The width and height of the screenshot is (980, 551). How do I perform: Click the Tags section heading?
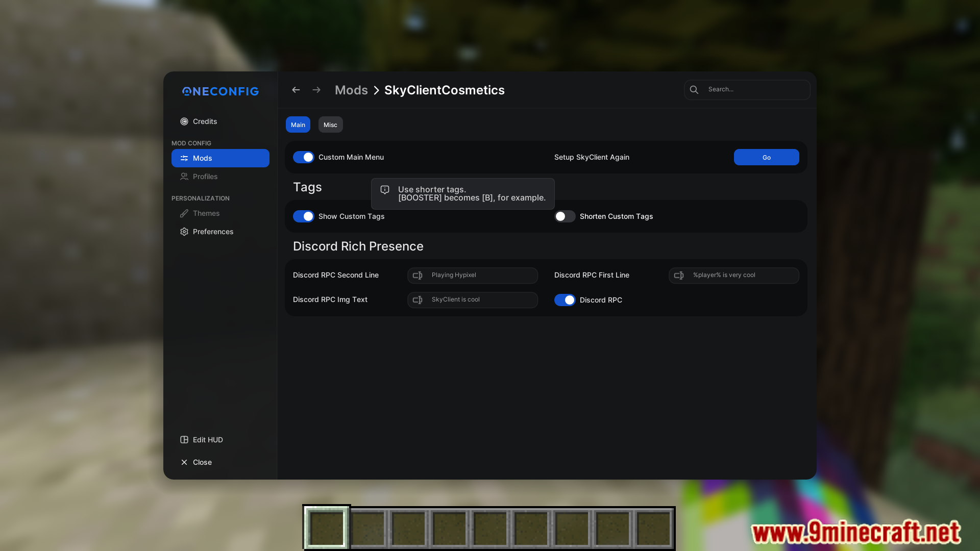pos(307,187)
